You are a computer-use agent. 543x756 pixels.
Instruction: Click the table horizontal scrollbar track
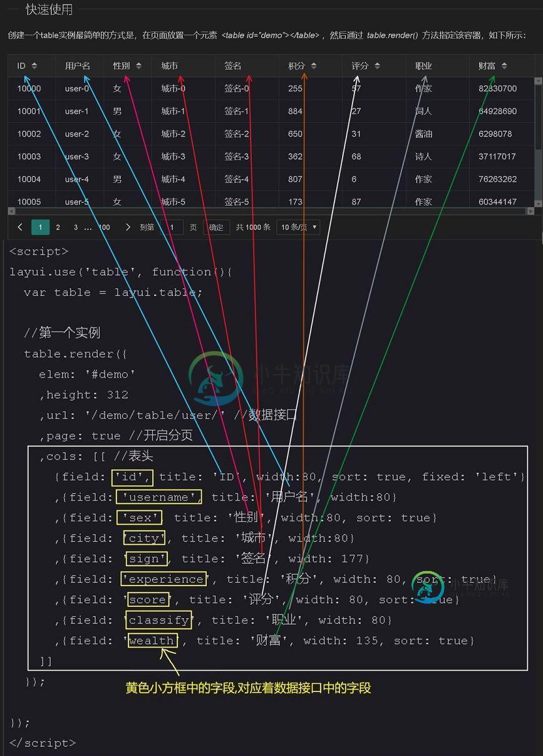(x=271, y=211)
